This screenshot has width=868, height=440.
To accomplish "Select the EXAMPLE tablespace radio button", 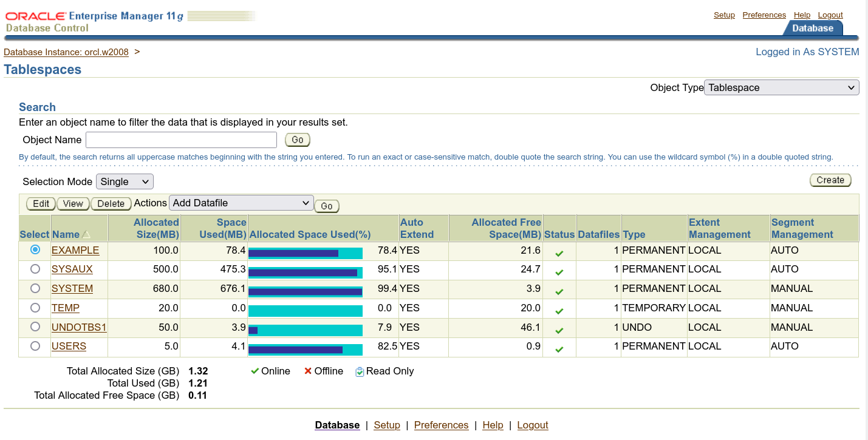I will pyautogui.click(x=35, y=249).
